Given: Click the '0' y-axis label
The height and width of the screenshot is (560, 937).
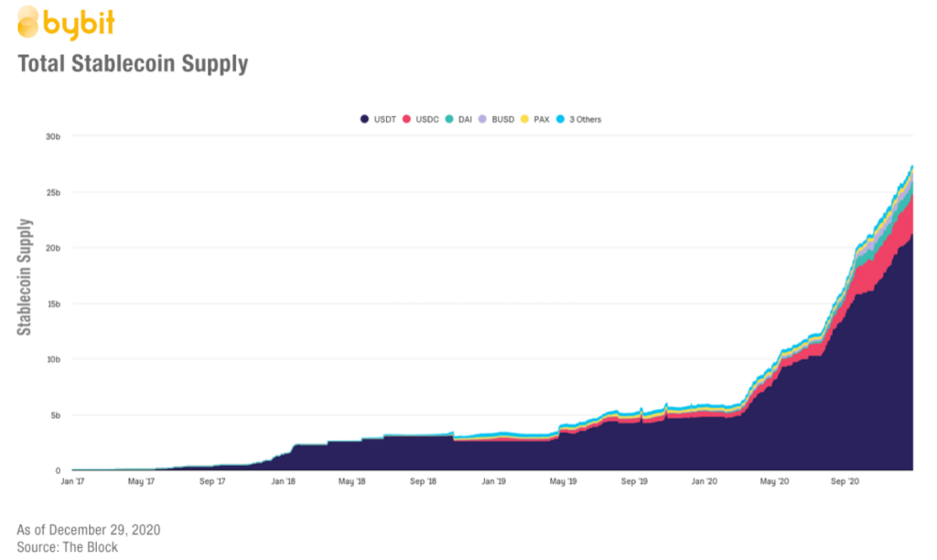Looking at the screenshot, I should 58,471.
